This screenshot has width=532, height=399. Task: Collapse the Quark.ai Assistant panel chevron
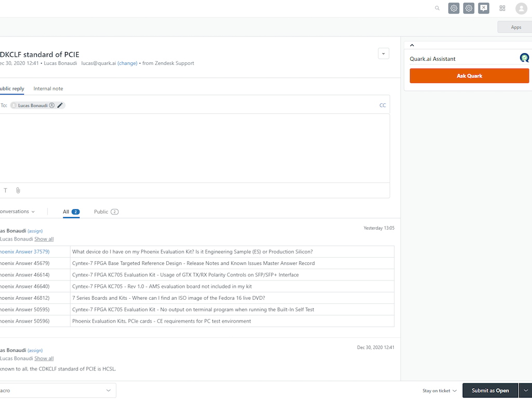coord(411,45)
